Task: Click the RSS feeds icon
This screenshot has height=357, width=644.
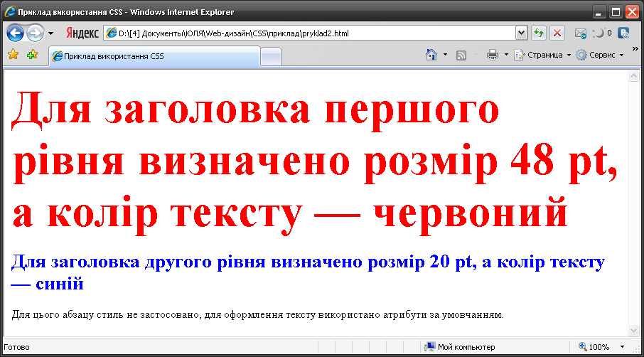Action: pos(461,55)
